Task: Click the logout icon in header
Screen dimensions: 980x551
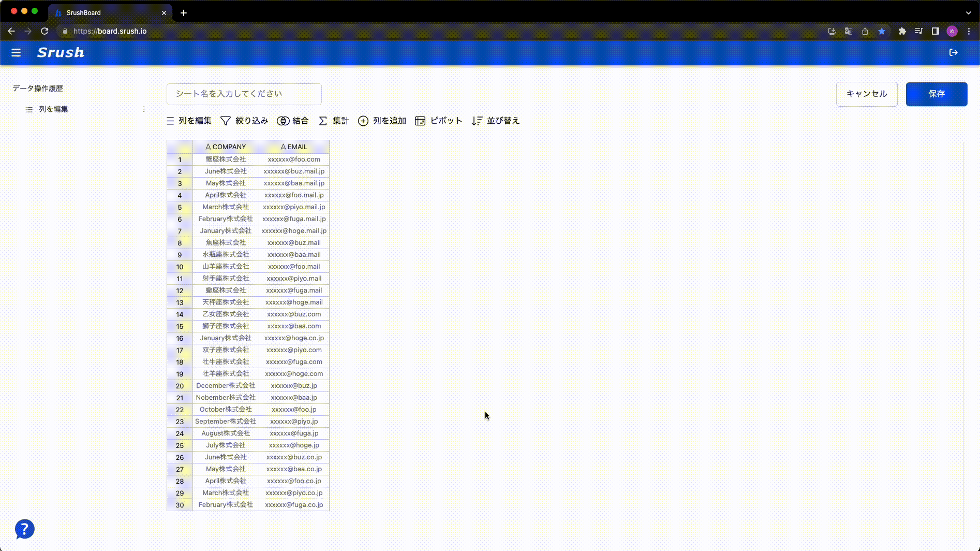Action: (953, 52)
